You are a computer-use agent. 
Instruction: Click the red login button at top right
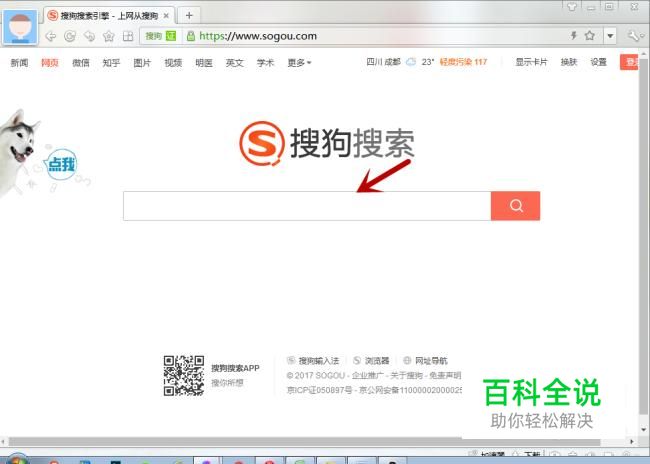click(629, 62)
